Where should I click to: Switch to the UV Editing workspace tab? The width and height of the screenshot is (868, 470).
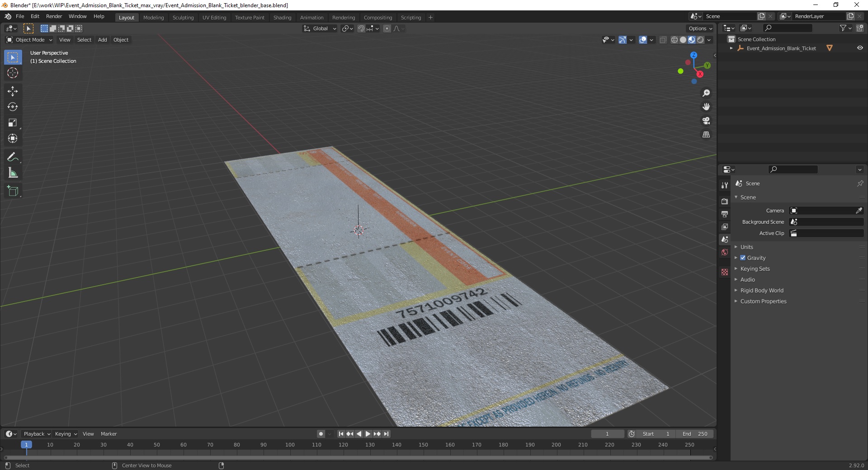click(x=214, y=17)
